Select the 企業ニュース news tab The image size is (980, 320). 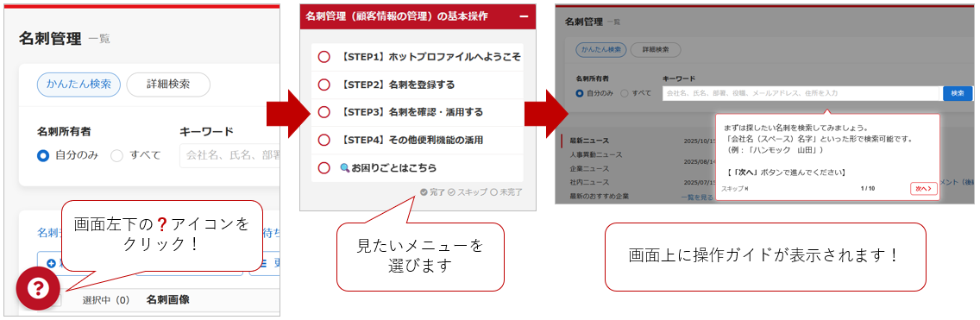pos(588,169)
